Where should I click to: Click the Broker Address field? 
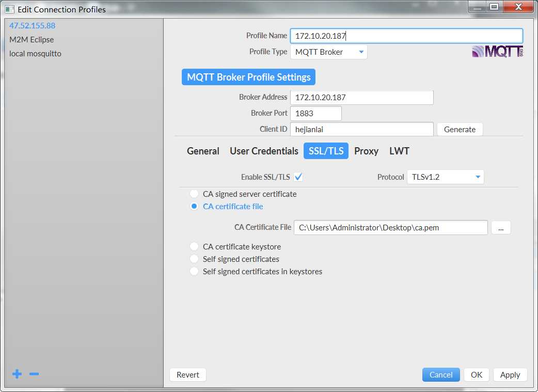click(x=361, y=97)
